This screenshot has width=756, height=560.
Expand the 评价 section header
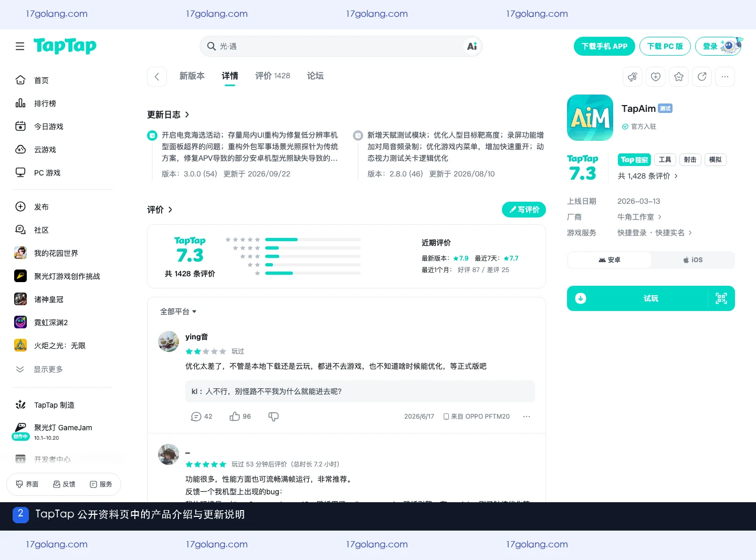[x=160, y=210]
